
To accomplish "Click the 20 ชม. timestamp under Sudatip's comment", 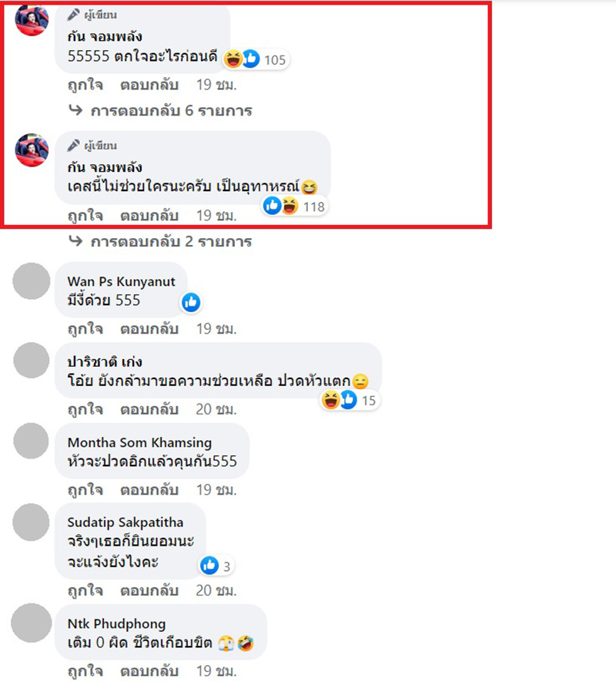I will pos(216,590).
